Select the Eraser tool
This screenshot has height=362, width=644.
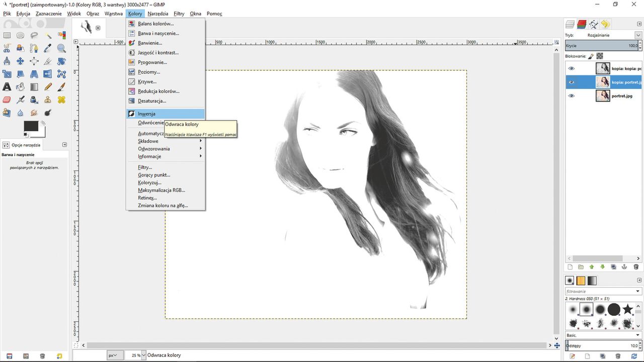[7, 100]
